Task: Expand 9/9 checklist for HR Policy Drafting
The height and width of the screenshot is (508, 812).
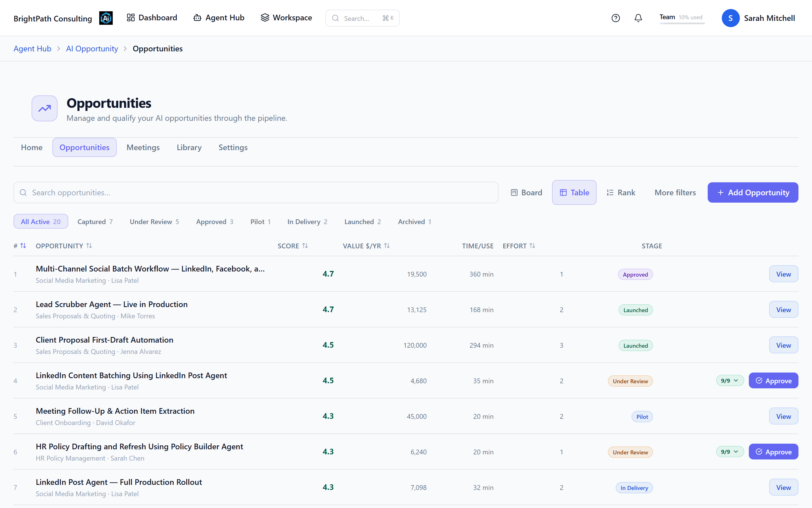Action: pyautogui.click(x=730, y=452)
